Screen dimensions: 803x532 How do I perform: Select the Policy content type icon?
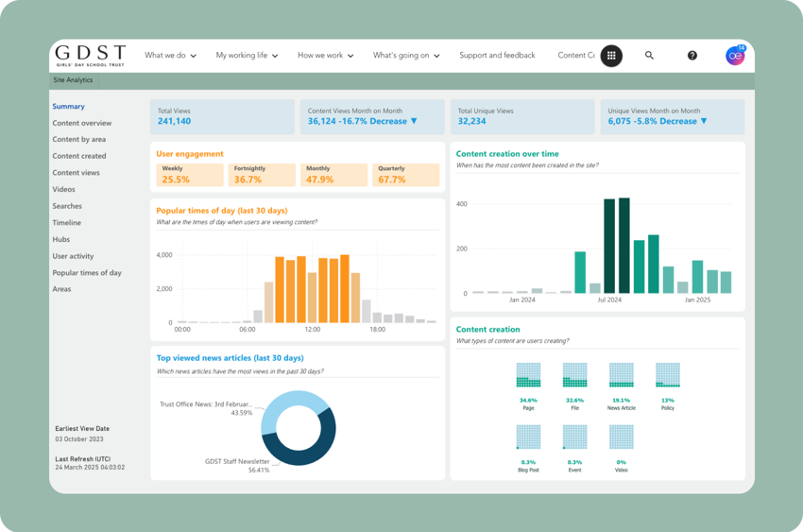click(667, 375)
